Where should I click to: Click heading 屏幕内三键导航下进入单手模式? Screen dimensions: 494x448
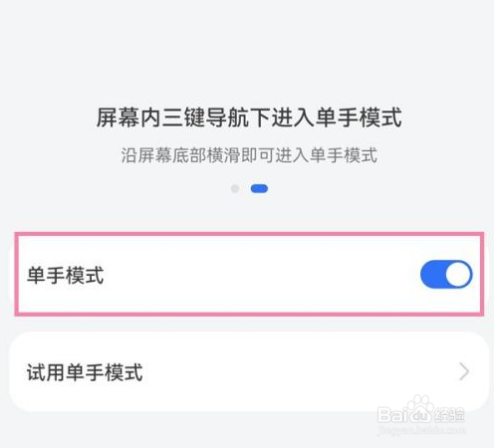pos(249,117)
